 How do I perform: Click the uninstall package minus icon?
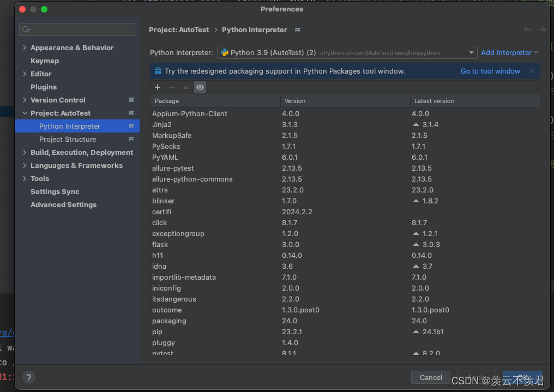coord(172,87)
